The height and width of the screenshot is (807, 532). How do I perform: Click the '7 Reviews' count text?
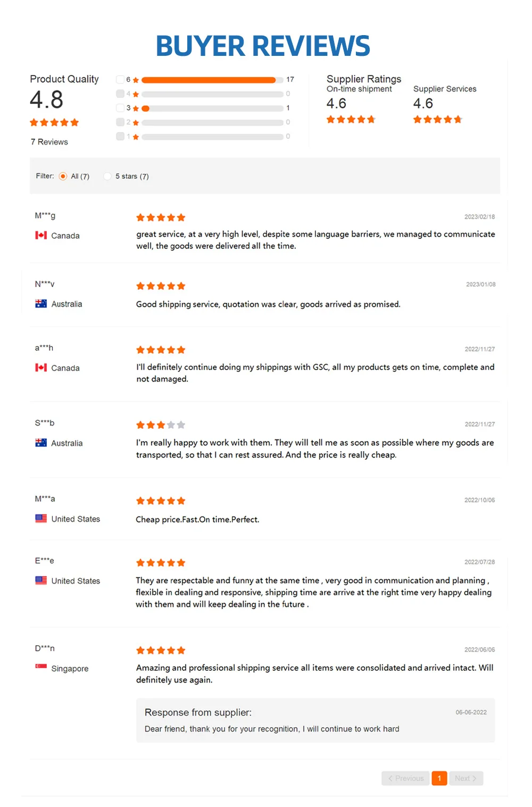point(49,142)
